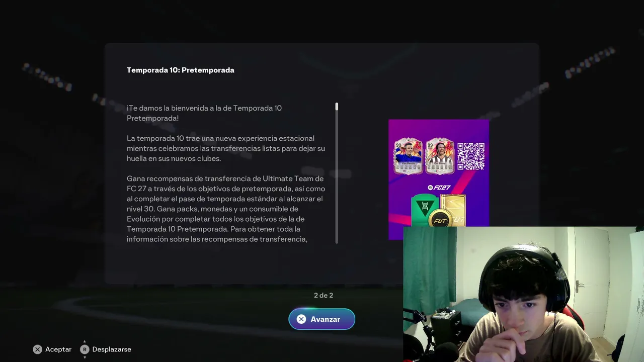This screenshot has width=644, height=362.
Task: Click the paragraph starting "La temporada 10 trae"
Action: coord(226,148)
